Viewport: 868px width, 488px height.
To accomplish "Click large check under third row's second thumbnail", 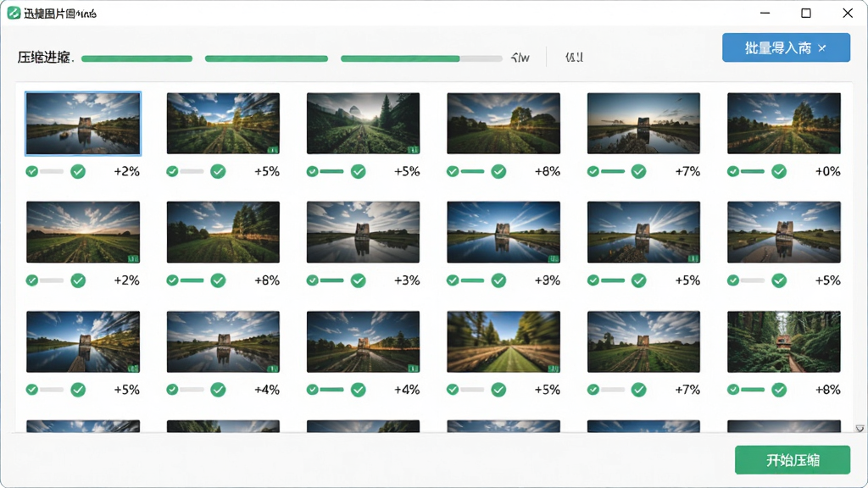I will point(218,390).
